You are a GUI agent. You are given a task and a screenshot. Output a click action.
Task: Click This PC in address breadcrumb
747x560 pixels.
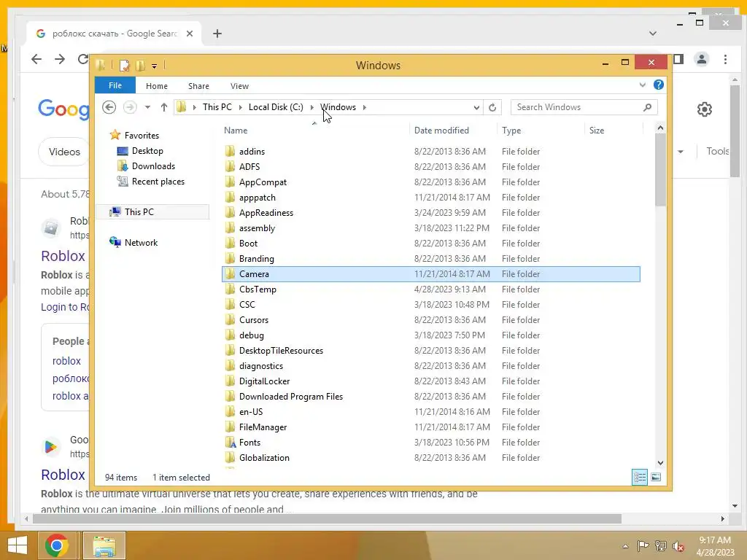point(217,107)
